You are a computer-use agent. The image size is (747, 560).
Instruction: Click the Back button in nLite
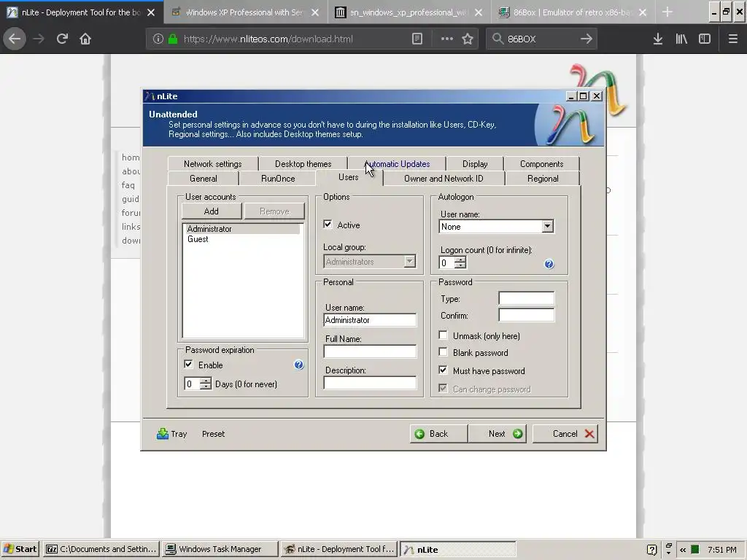click(x=438, y=434)
